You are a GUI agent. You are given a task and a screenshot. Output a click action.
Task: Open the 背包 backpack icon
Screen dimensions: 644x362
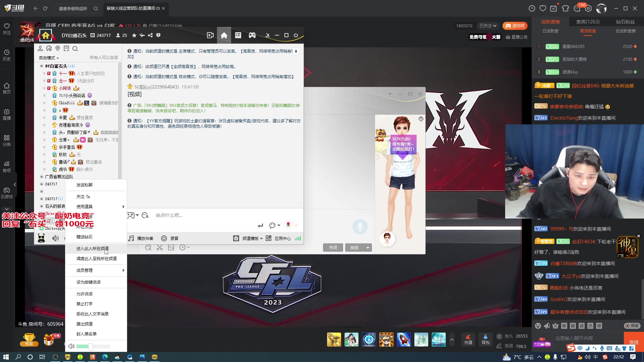[485, 340]
